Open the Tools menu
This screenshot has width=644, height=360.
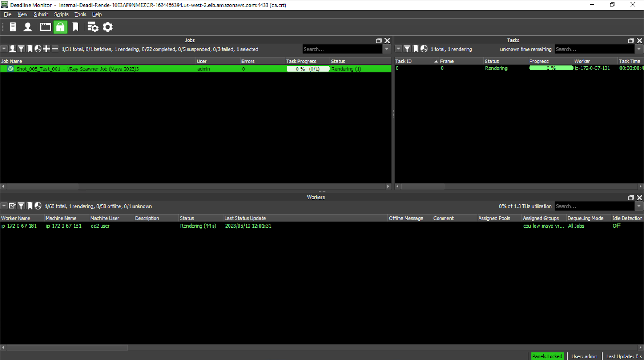point(80,14)
